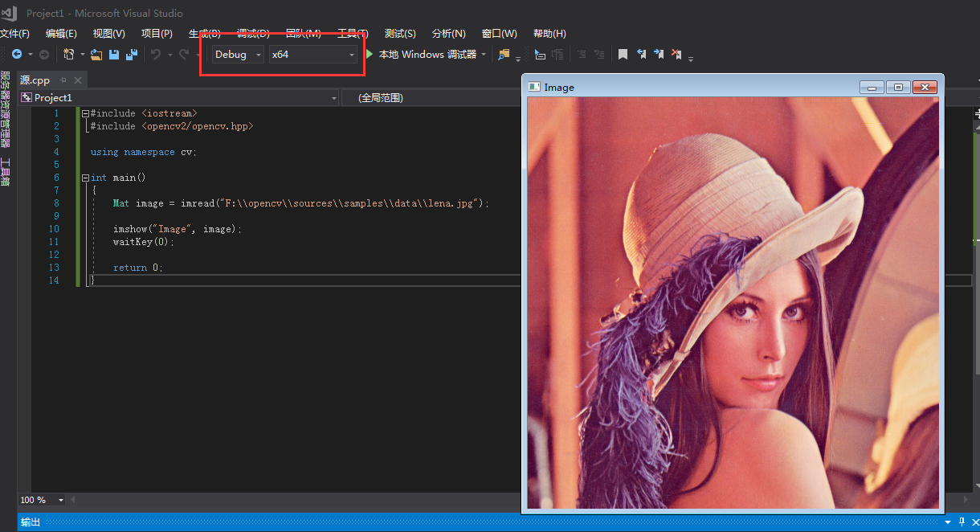This screenshot has height=532, width=980.
Task: Click the Navigate Forward arrow icon
Action: 44,55
